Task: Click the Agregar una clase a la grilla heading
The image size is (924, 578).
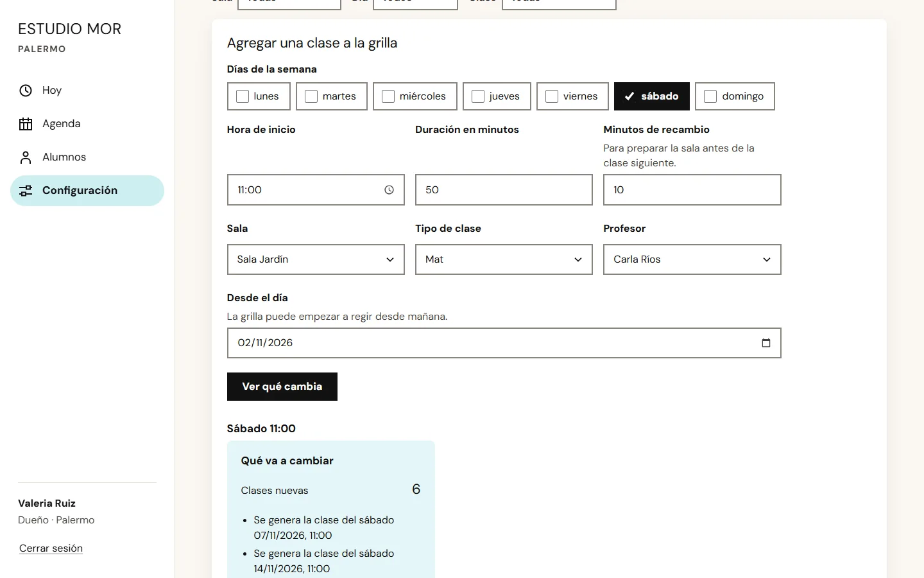Action: (x=312, y=43)
